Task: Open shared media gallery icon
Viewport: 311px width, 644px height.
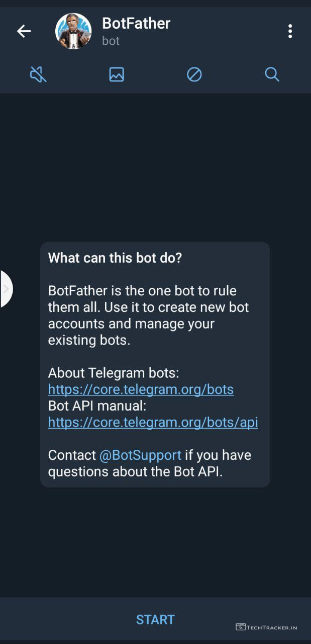Action: [x=117, y=75]
